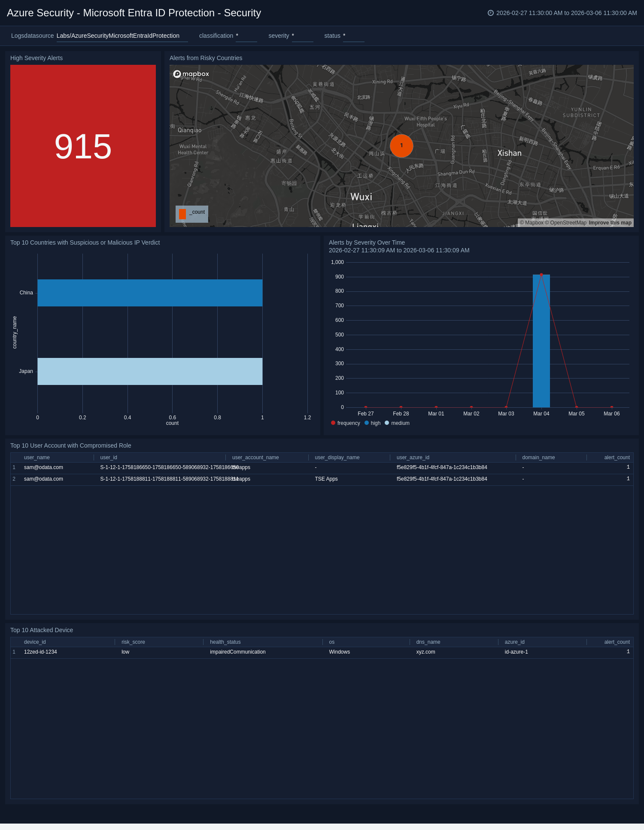Screen dimensions: 644x830
Task: Click the Mapbox logo on the map
Action: [x=191, y=74]
